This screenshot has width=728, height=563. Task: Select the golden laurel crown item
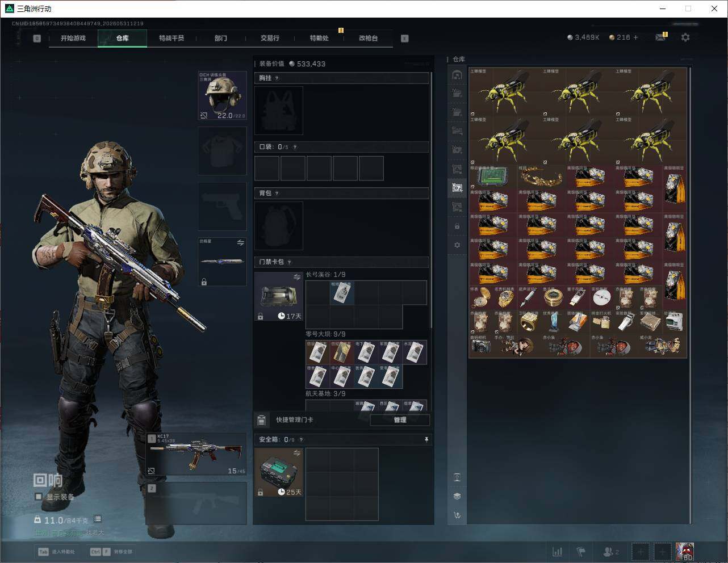(541, 177)
